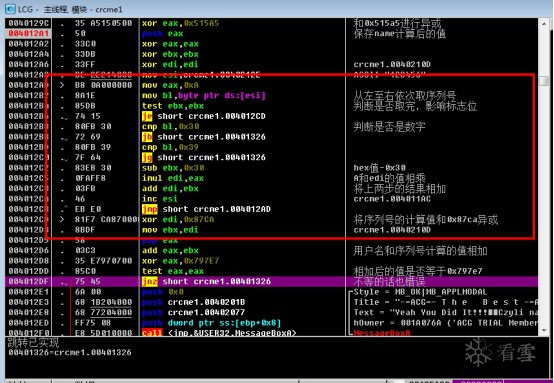
Task: Click comment '从左至右依次取序列号'
Action: click(405, 96)
